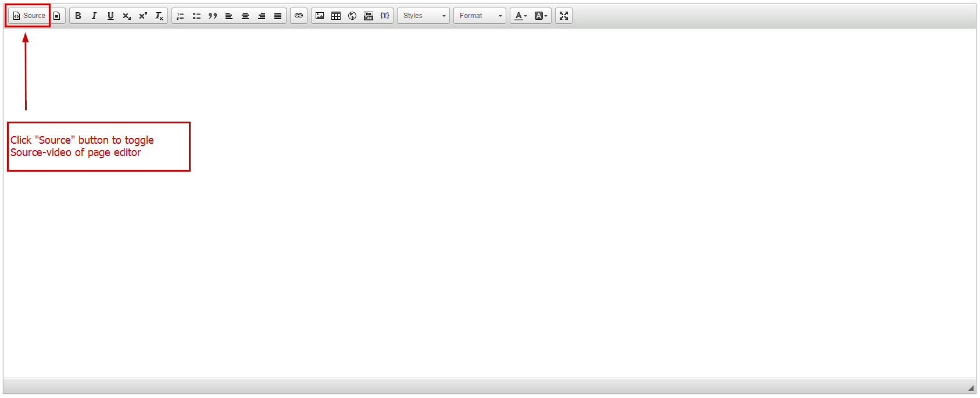
Task: Expand the Format dropdown
Action: [x=480, y=16]
